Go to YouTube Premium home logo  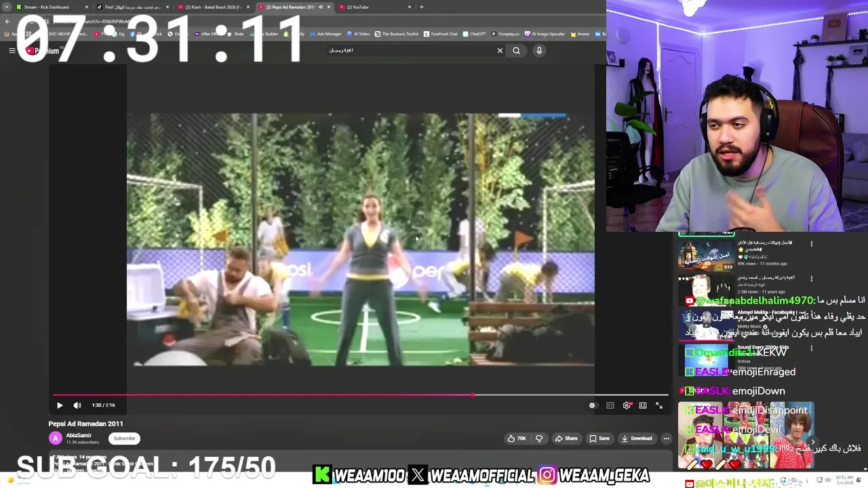42,50
